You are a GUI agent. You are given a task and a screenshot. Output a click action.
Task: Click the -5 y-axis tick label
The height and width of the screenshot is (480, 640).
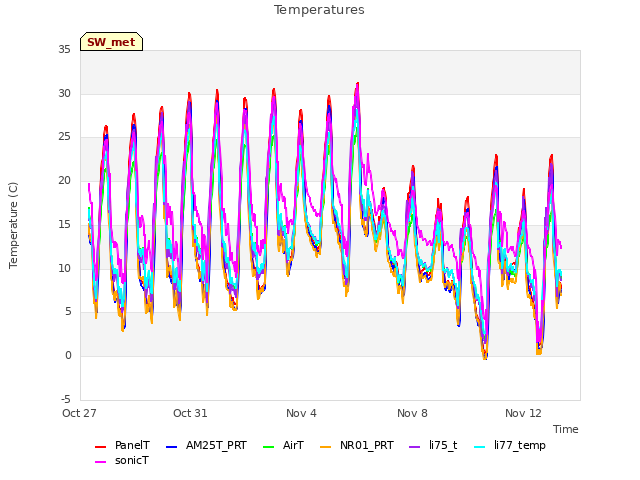(x=66, y=399)
